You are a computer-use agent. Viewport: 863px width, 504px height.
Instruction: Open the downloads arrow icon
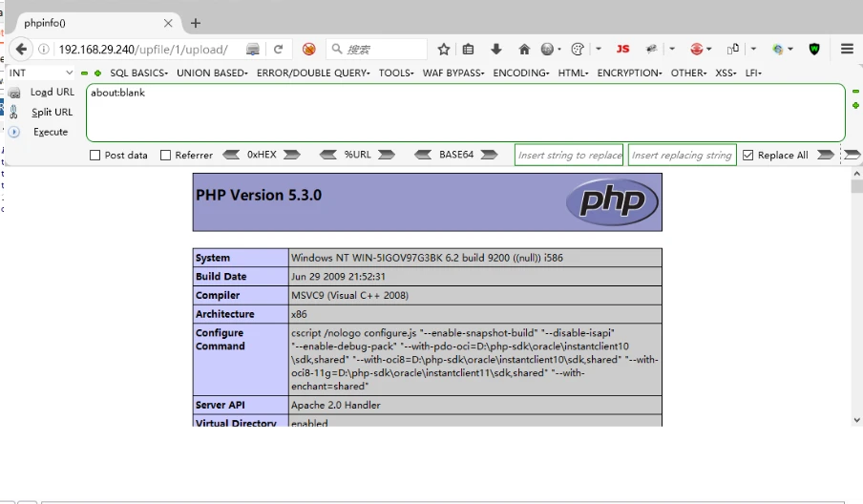tap(496, 49)
